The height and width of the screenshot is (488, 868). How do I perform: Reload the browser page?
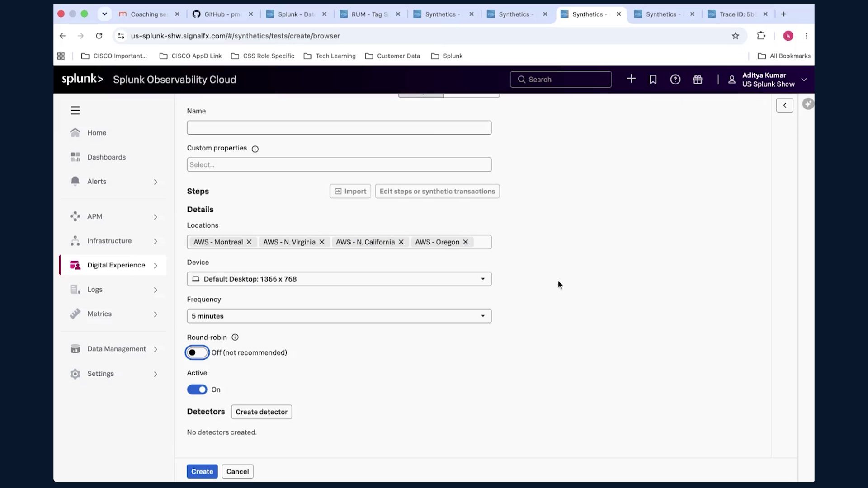[x=99, y=36]
